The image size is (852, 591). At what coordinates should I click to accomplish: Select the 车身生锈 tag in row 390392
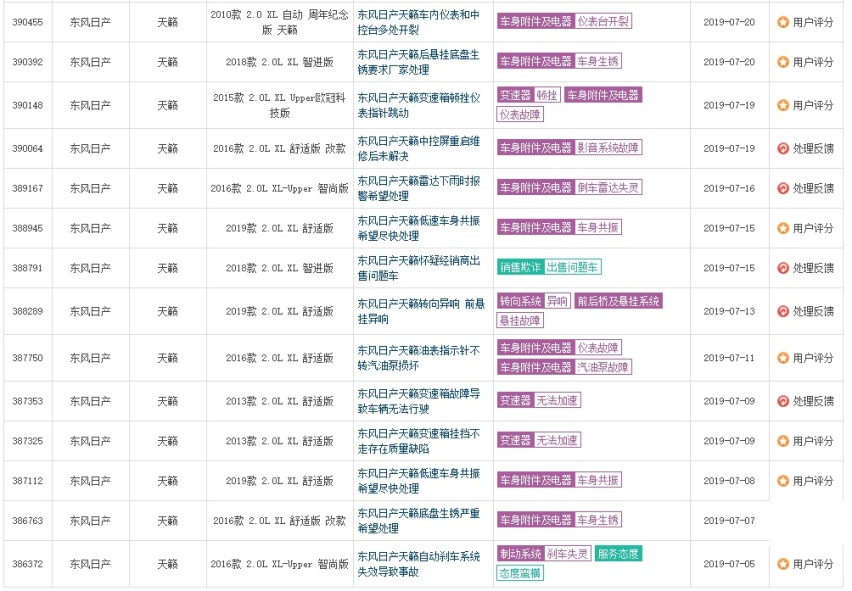coord(598,61)
